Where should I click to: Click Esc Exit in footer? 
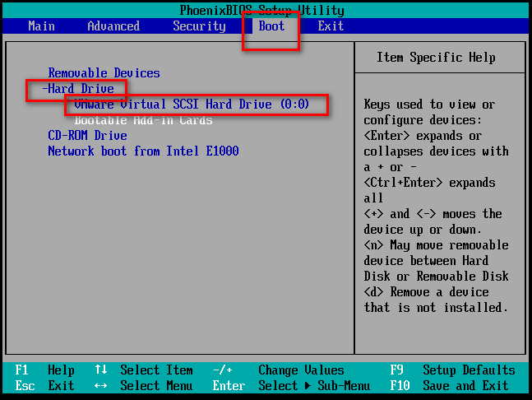pyautogui.click(x=44, y=386)
